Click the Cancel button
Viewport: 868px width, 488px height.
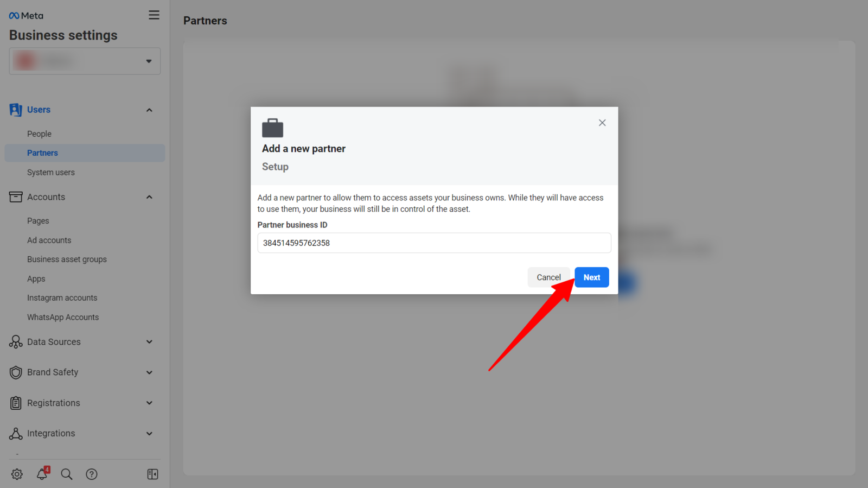(548, 277)
